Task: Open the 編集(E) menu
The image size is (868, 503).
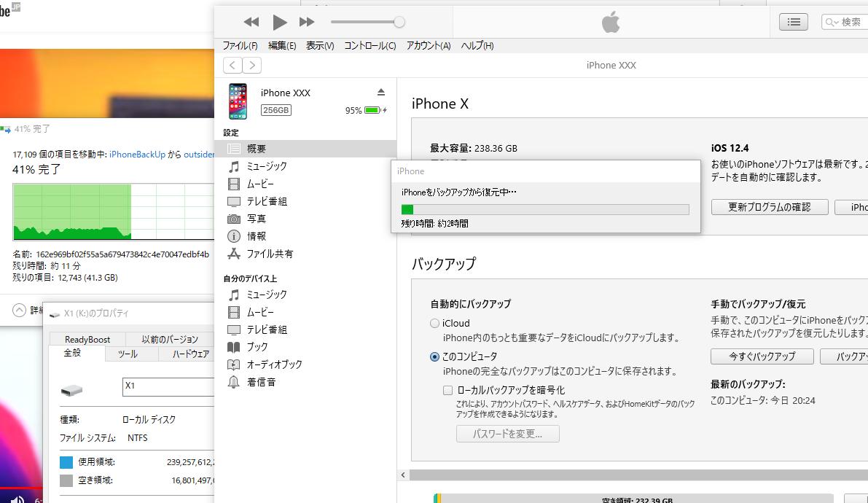Action: (282, 46)
